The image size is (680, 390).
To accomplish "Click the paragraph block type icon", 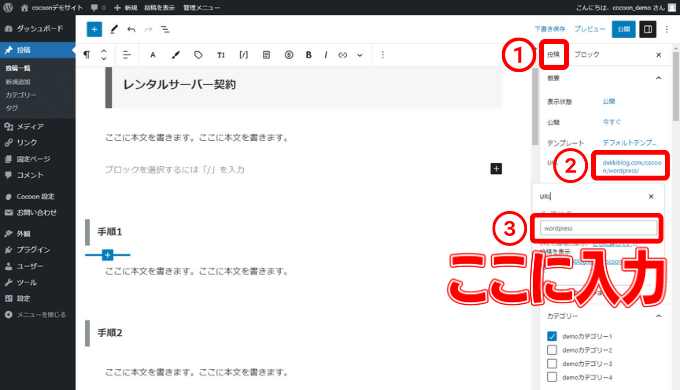I will pyautogui.click(x=87, y=55).
